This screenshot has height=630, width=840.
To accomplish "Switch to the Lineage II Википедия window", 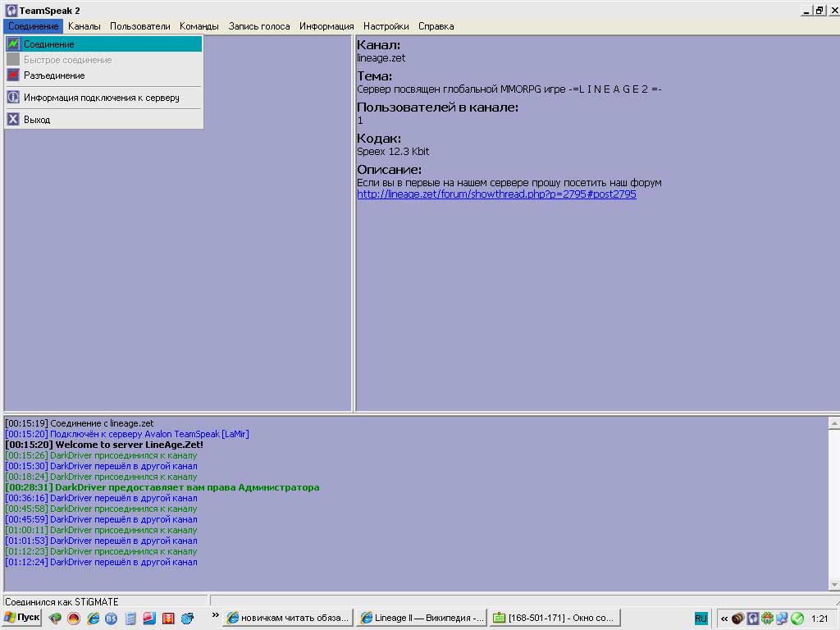I will click(422, 618).
